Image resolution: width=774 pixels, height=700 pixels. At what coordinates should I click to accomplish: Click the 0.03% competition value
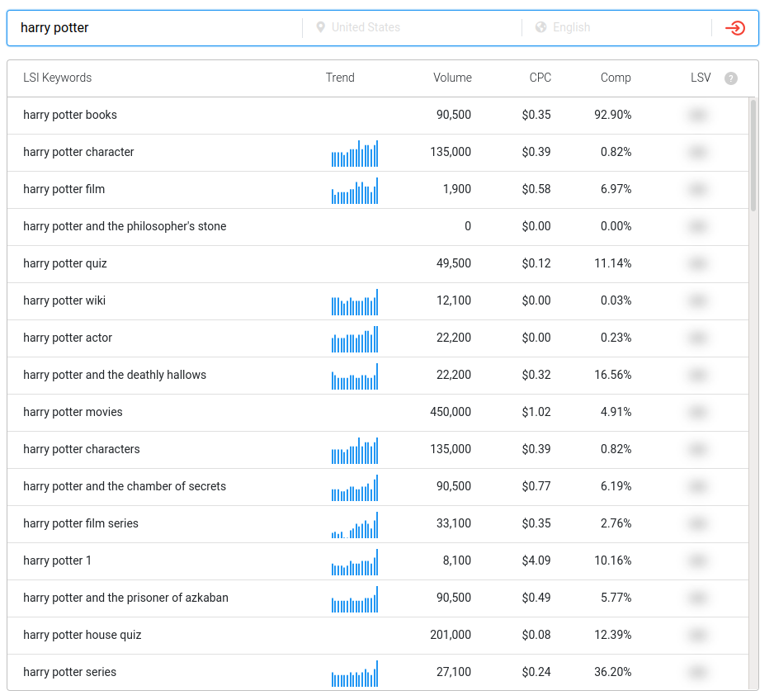616,300
